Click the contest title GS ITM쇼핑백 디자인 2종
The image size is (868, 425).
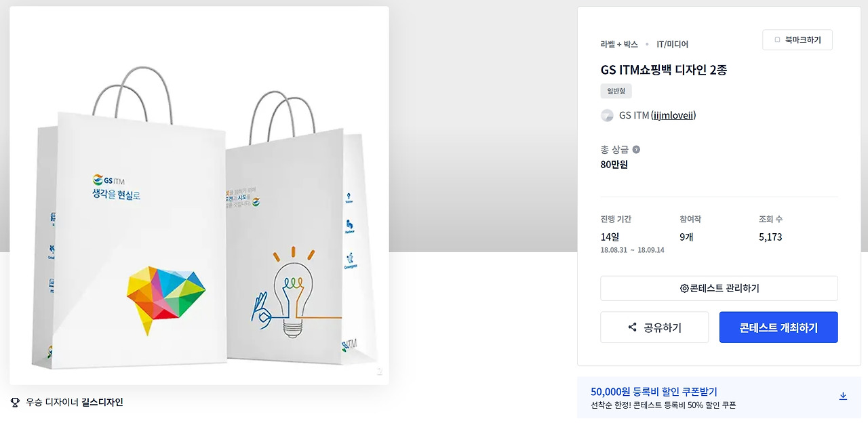pos(664,70)
